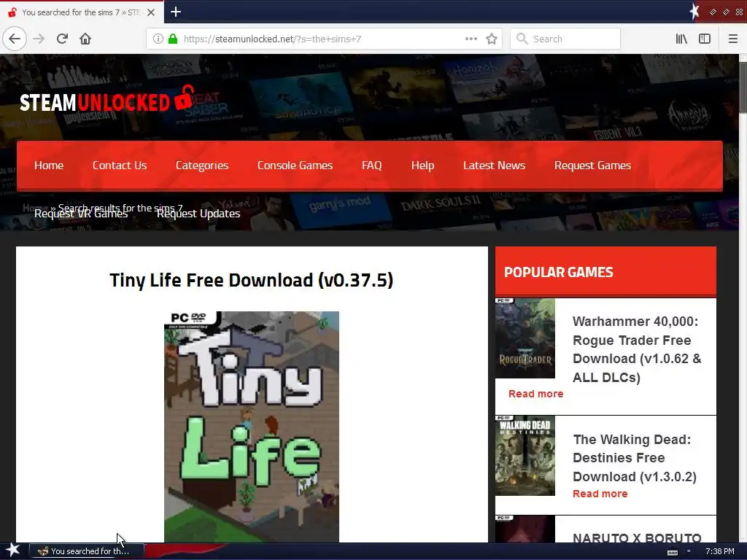The image size is (747, 560).
Task: Open Warhammer 40,000: Rogue Trader title link
Action: coord(636,349)
